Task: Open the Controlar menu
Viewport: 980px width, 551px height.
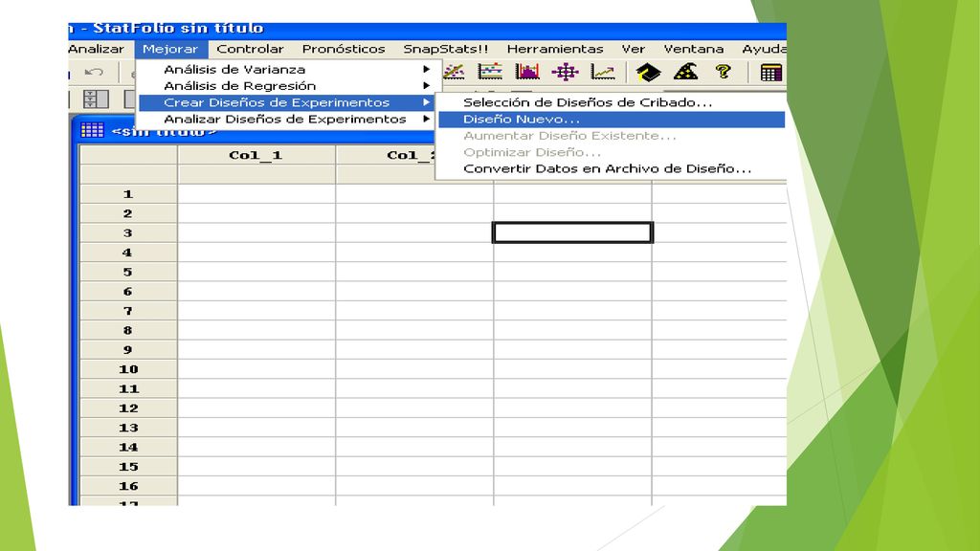Action: pyautogui.click(x=250, y=49)
